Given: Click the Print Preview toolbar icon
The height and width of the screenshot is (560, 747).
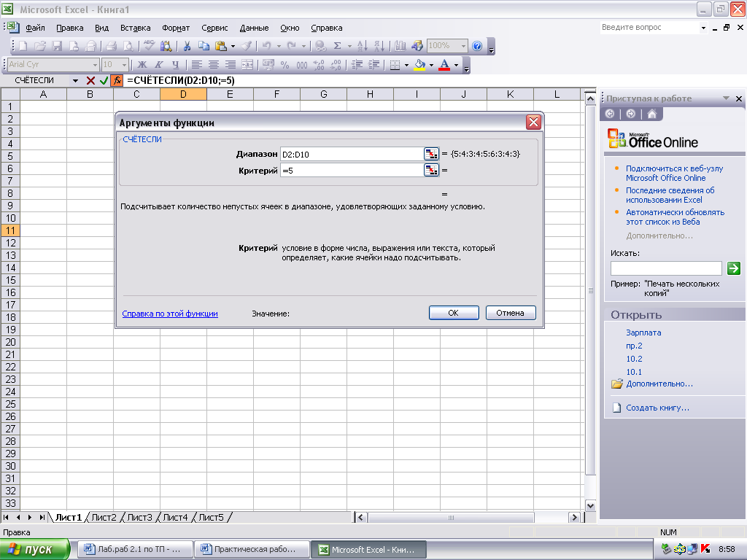Looking at the screenshot, I should coord(128,46).
